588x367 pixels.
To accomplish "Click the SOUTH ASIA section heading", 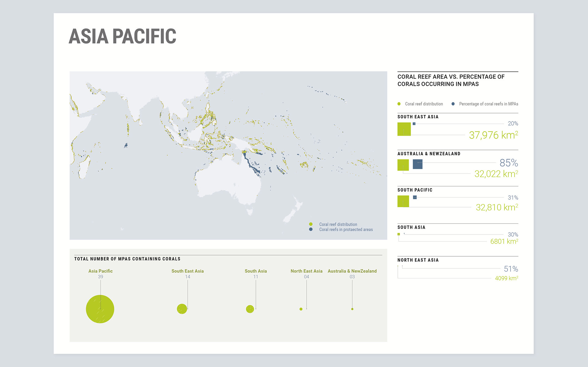I will pyautogui.click(x=411, y=227).
